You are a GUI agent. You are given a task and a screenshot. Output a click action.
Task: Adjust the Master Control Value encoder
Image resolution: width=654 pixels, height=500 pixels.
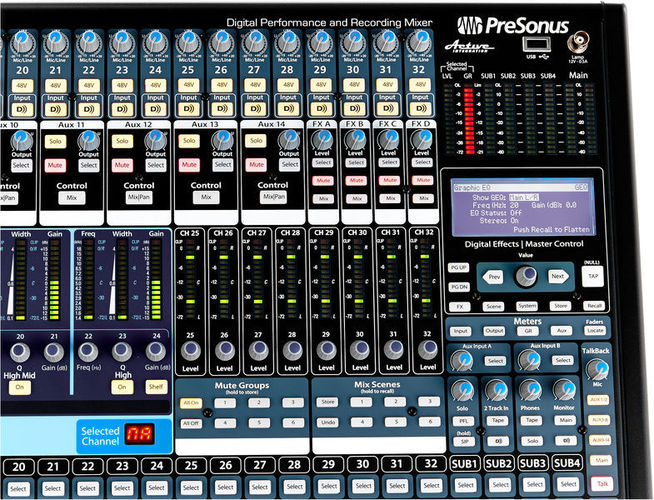(x=526, y=276)
